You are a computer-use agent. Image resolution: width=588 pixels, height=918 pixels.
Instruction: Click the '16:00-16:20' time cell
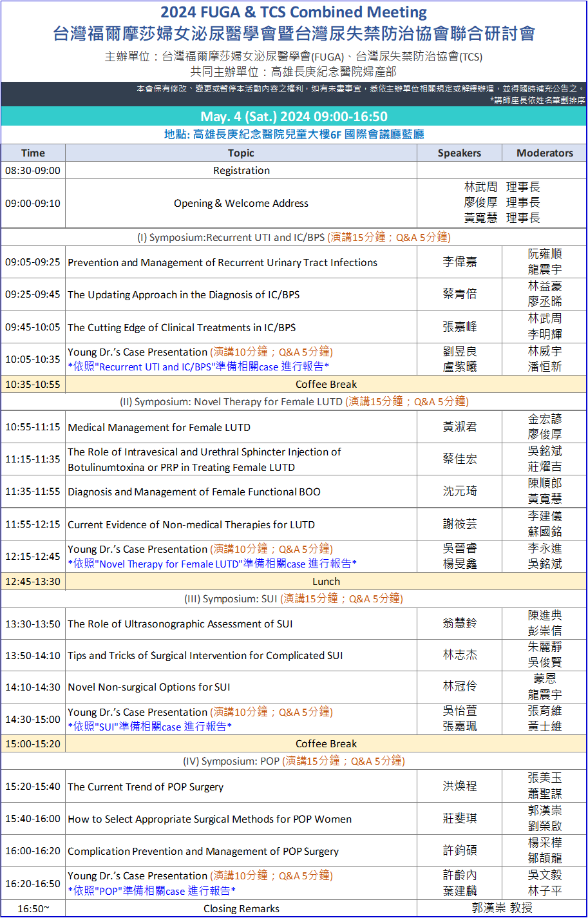pyautogui.click(x=33, y=852)
